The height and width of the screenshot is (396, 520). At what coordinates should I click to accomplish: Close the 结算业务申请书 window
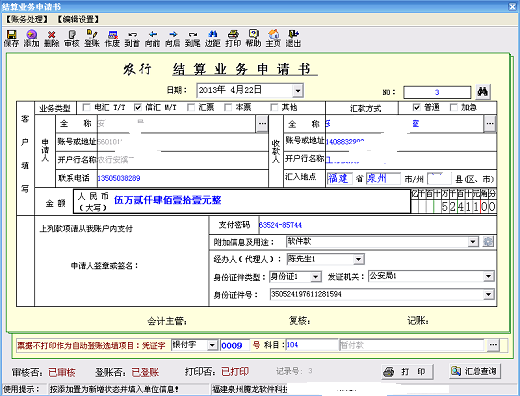click(x=513, y=7)
